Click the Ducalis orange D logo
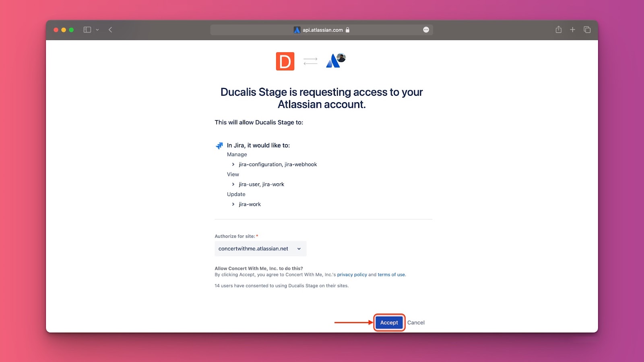 [285, 61]
